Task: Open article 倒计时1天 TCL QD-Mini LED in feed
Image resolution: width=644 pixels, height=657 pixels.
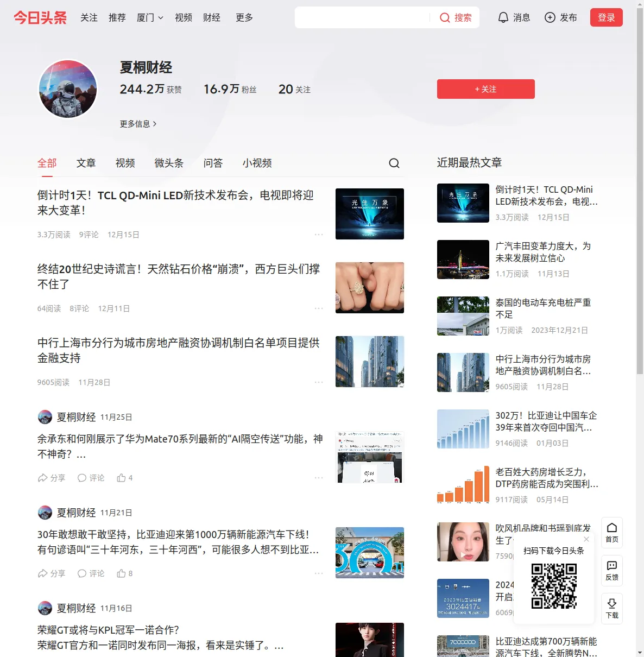Action: tap(175, 203)
